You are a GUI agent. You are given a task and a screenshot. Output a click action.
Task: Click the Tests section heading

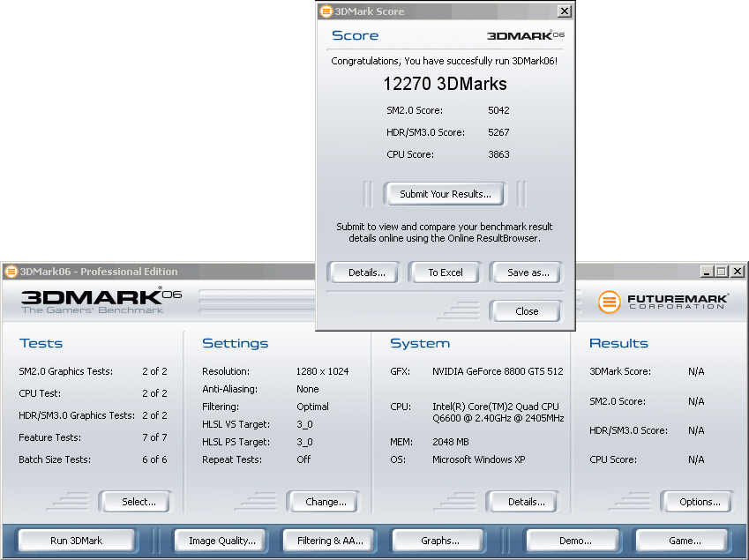(41, 343)
